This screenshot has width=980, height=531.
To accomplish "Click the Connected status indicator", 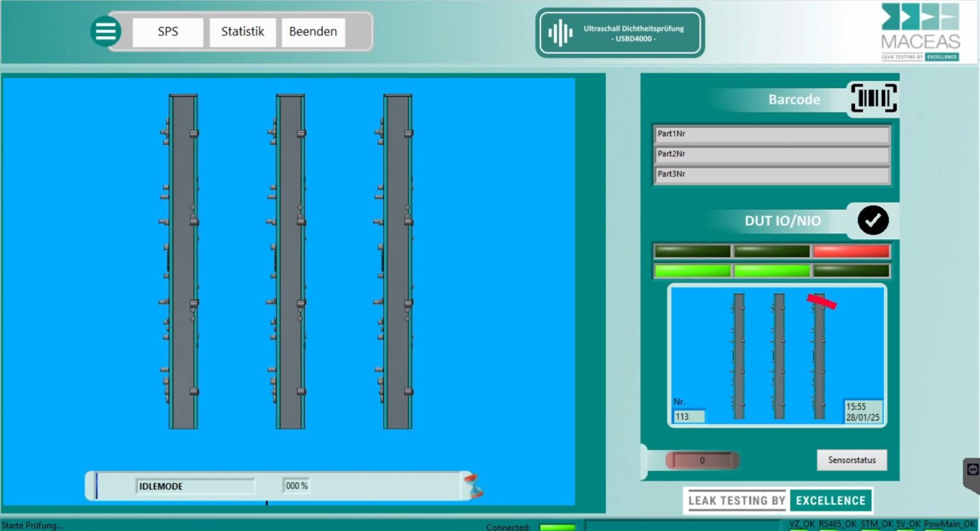I will (x=556, y=528).
